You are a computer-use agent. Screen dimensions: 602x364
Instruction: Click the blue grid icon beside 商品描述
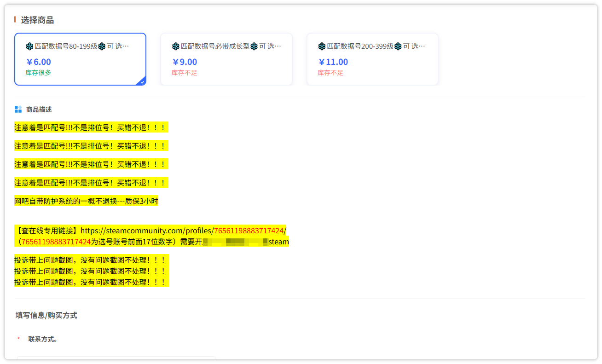[x=18, y=110]
